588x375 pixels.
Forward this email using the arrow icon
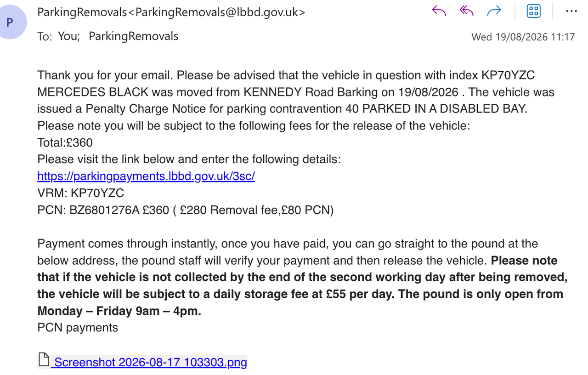[494, 11]
